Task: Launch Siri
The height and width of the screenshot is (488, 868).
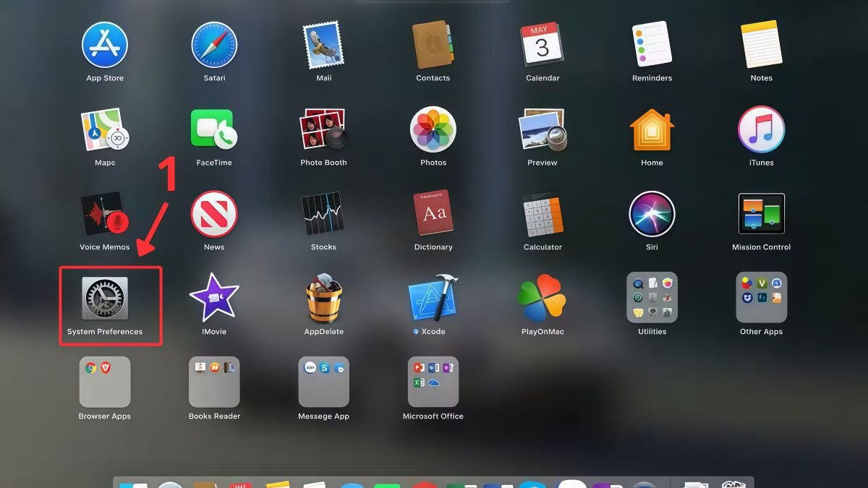Action: point(652,214)
